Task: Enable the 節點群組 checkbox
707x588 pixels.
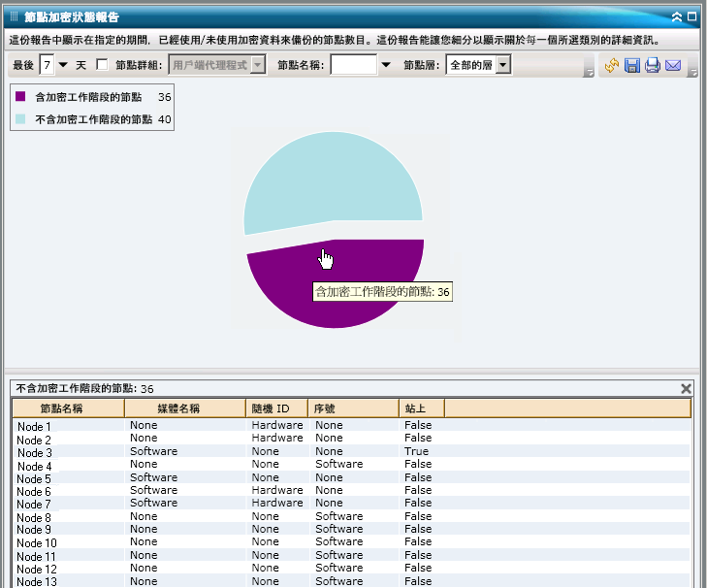Action: coord(102,65)
